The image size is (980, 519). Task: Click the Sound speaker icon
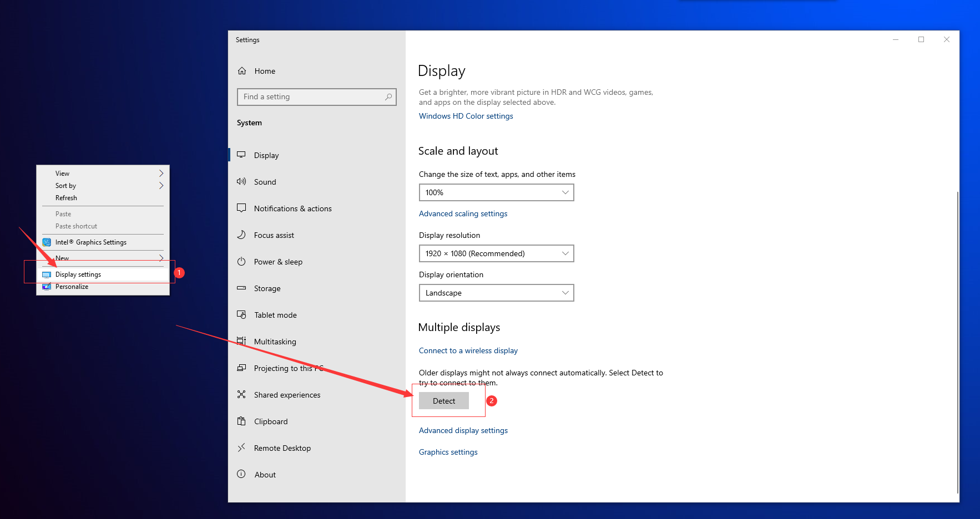(241, 181)
